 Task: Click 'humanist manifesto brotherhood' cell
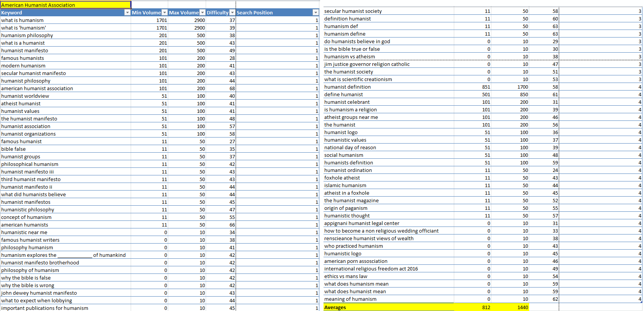click(x=66, y=263)
